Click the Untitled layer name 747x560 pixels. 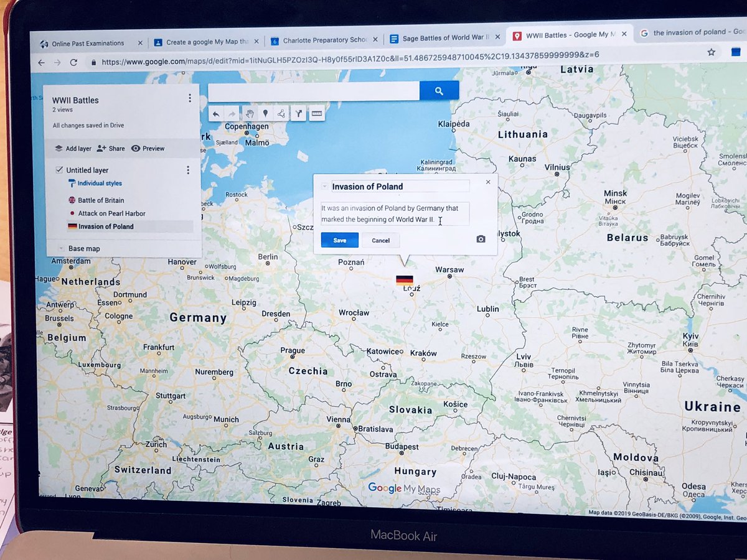click(87, 170)
